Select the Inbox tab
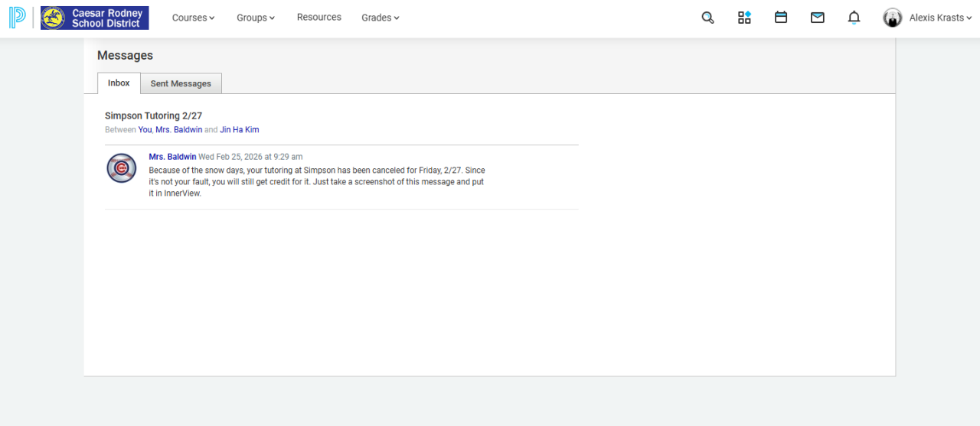The width and height of the screenshot is (980, 426). 119,83
